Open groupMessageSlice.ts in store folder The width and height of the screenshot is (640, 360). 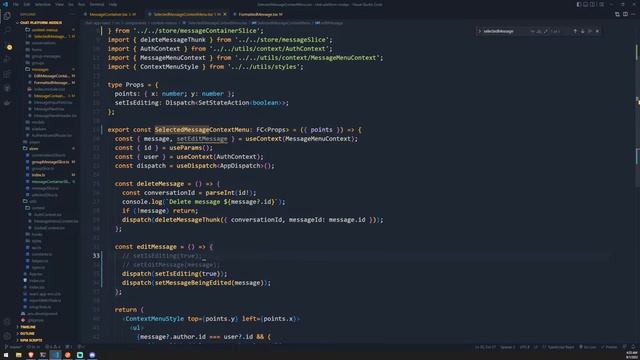pos(51,162)
